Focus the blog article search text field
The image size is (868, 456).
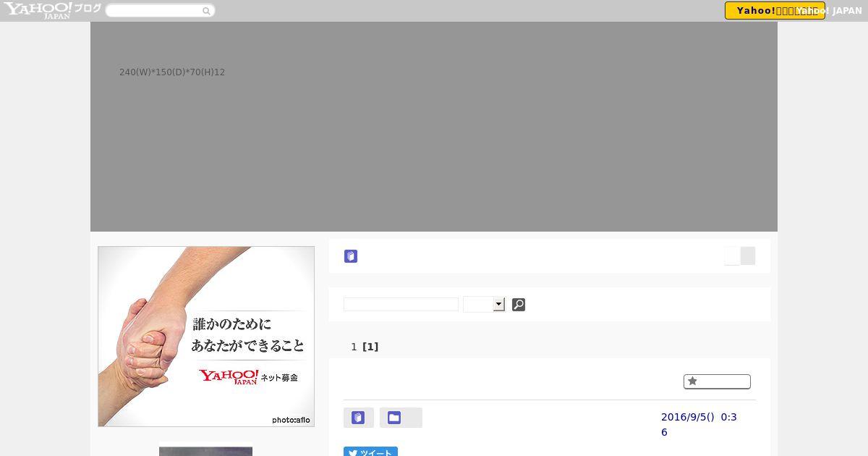(401, 305)
